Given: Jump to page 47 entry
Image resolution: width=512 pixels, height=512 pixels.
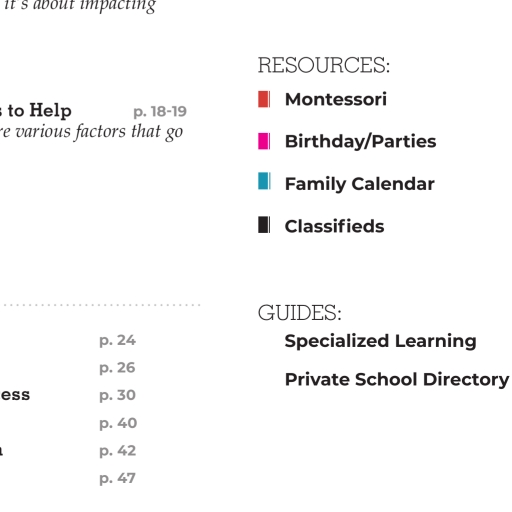Looking at the screenshot, I should (117, 479).
